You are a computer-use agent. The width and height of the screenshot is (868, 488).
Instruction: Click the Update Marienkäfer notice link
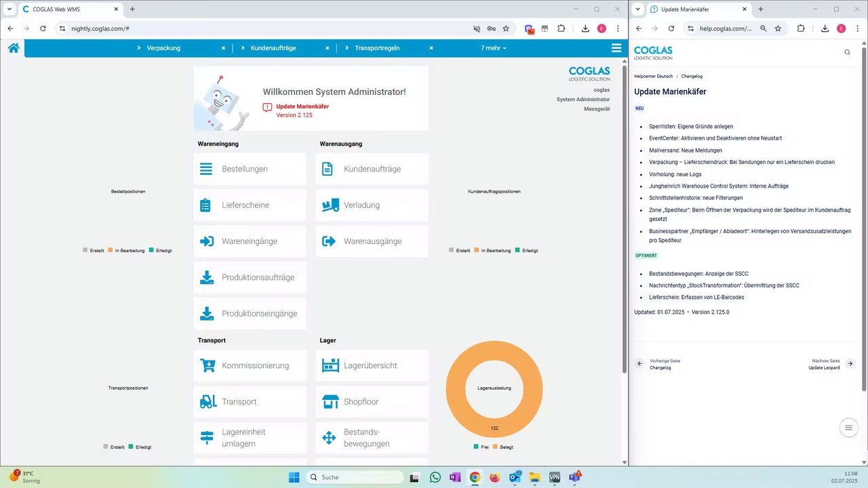(x=302, y=106)
